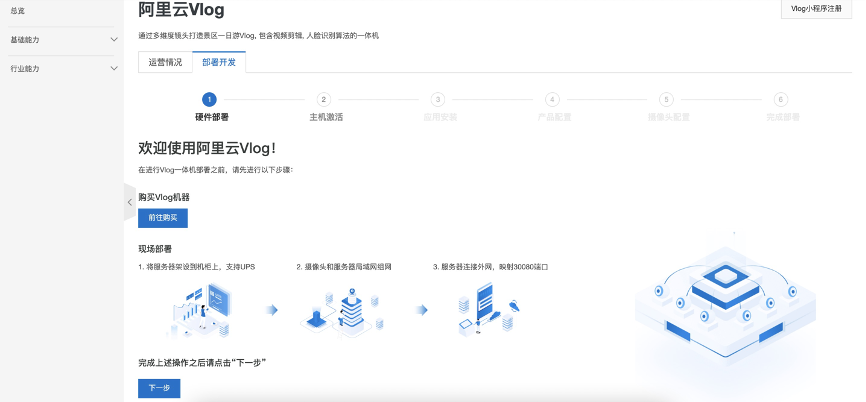Click the 在进行Vlog一体机部署之前 instruction text
Screen dimensions: 866x402
point(215,170)
